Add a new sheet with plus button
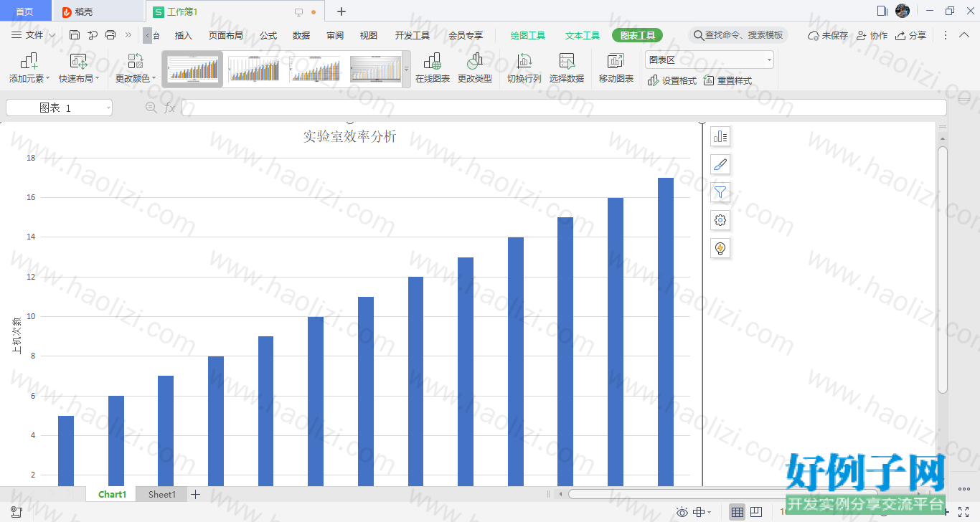This screenshot has width=980, height=522. [195, 494]
